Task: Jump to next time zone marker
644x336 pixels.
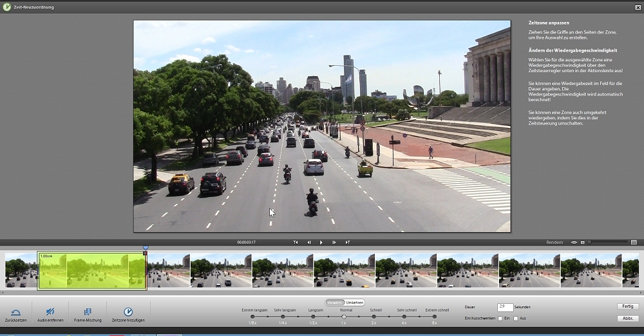Action: pos(348,242)
